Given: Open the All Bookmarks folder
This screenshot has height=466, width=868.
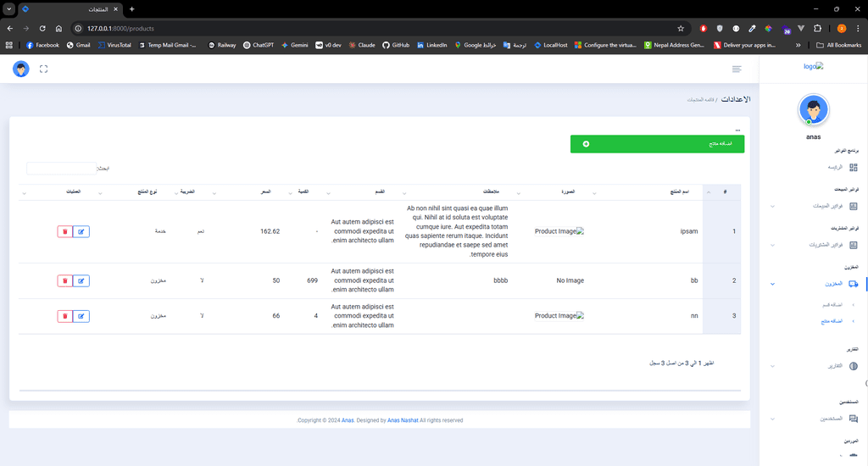Looking at the screenshot, I should point(838,45).
